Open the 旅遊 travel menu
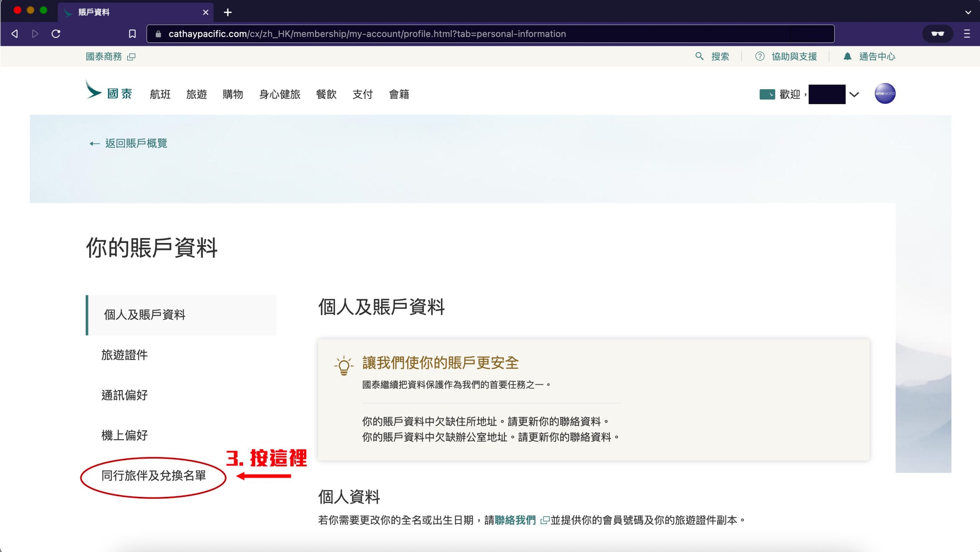 click(x=196, y=94)
